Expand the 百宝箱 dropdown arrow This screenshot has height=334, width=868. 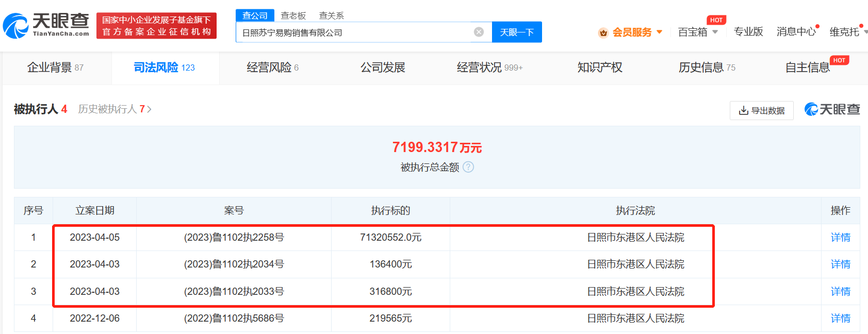coord(715,32)
